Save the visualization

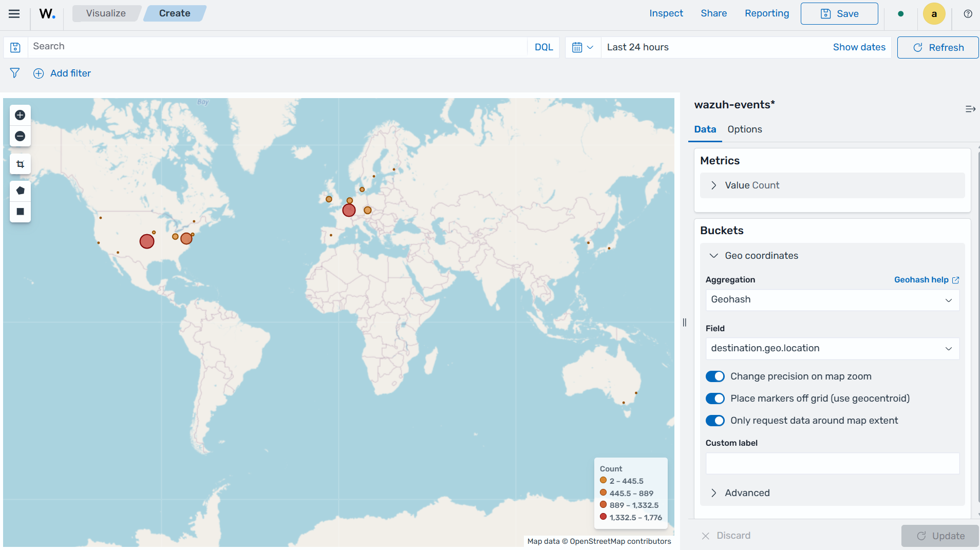(839, 14)
